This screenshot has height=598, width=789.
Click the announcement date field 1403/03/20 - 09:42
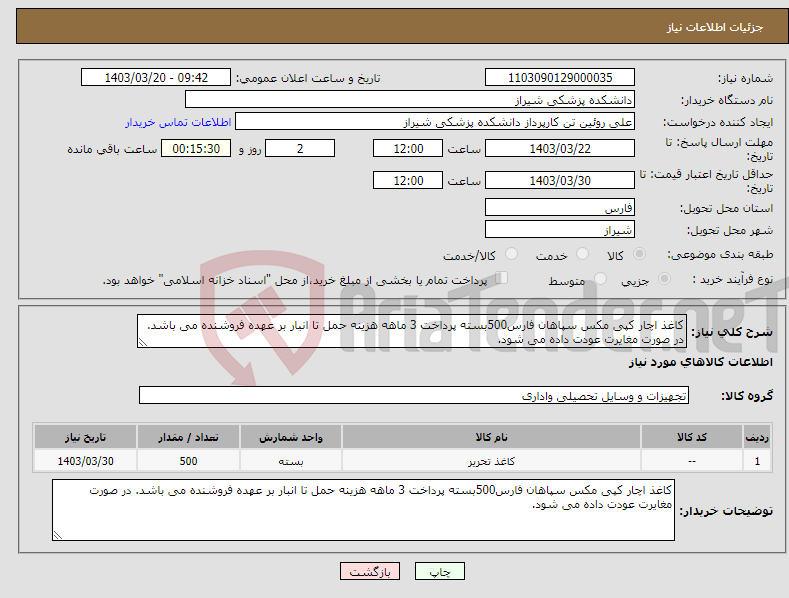156,78
